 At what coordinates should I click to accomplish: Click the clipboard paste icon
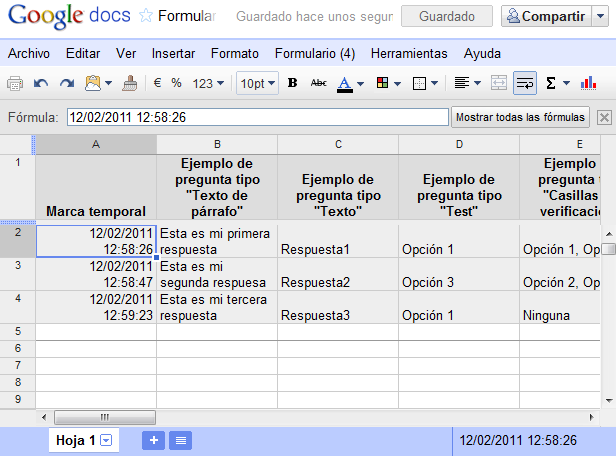click(93, 83)
